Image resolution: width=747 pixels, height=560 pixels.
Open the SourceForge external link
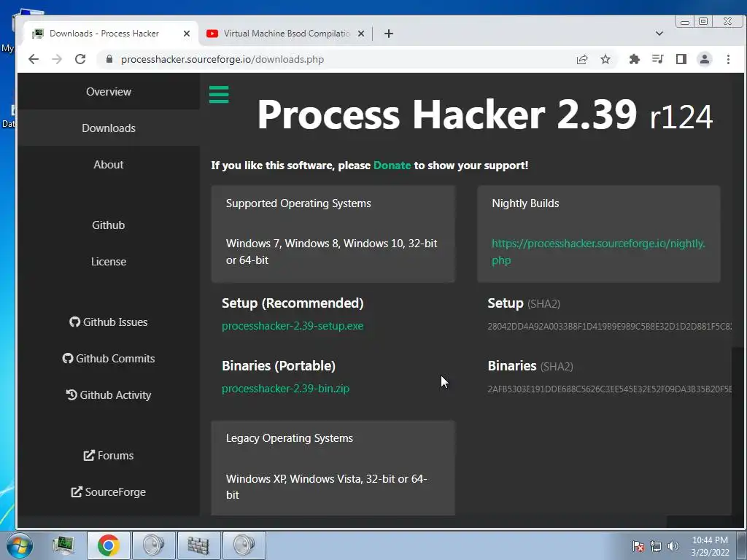tap(109, 492)
